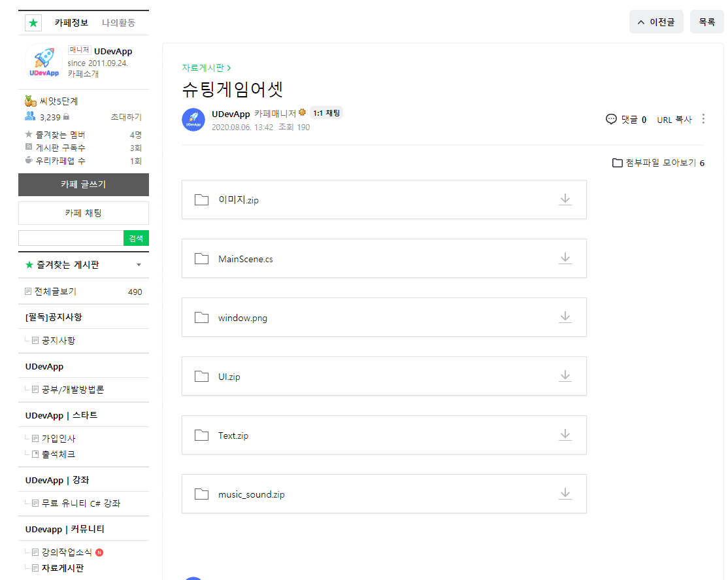The image size is (728, 580).
Task: Click the folder icon of Text.zip
Action: [x=201, y=435]
